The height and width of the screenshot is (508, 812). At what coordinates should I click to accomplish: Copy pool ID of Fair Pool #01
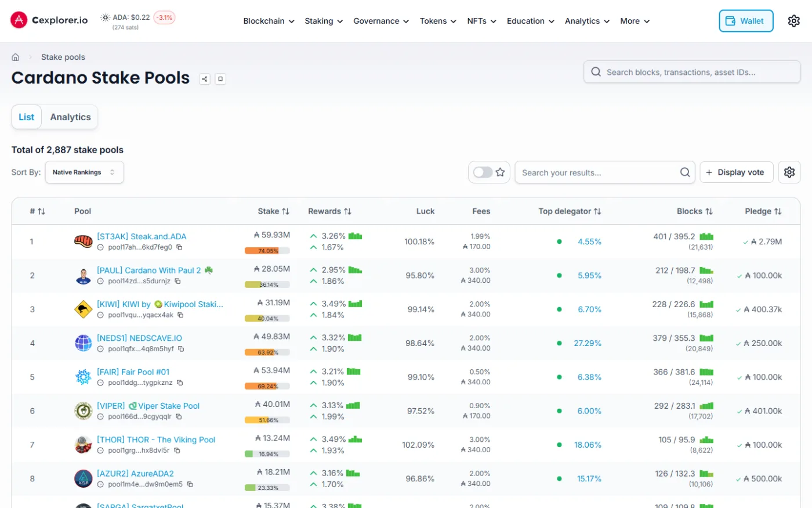click(x=180, y=383)
